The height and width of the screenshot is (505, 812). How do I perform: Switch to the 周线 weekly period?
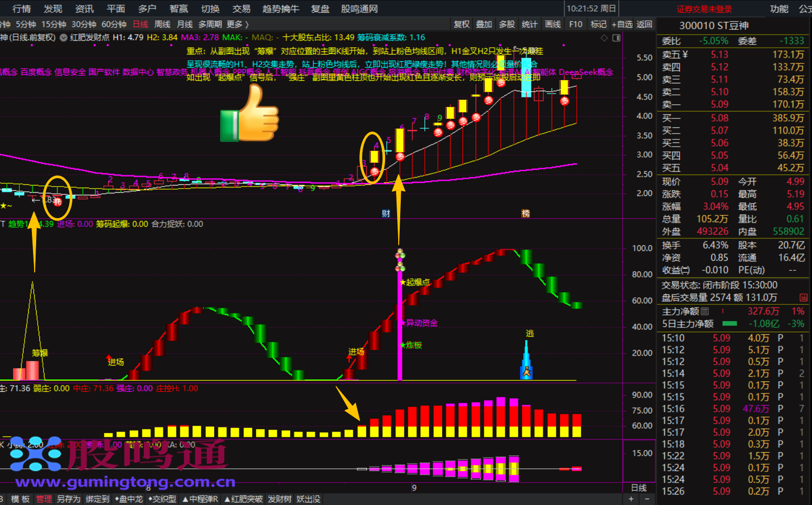click(x=162, y=24)
